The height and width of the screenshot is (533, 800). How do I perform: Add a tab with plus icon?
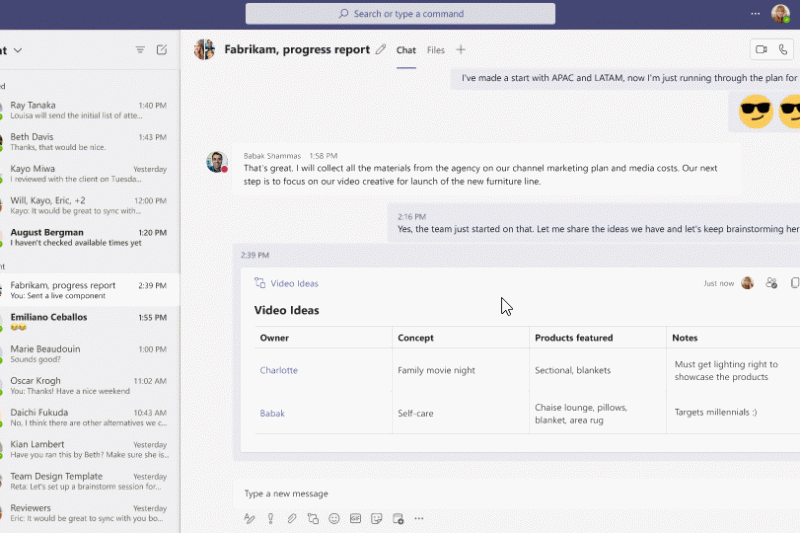click(461, 49)
